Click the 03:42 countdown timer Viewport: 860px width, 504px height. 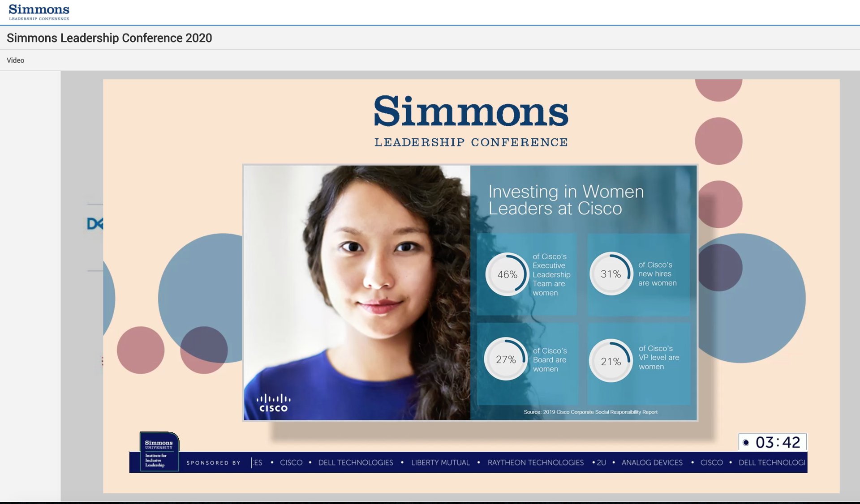(x=772, y=442)
